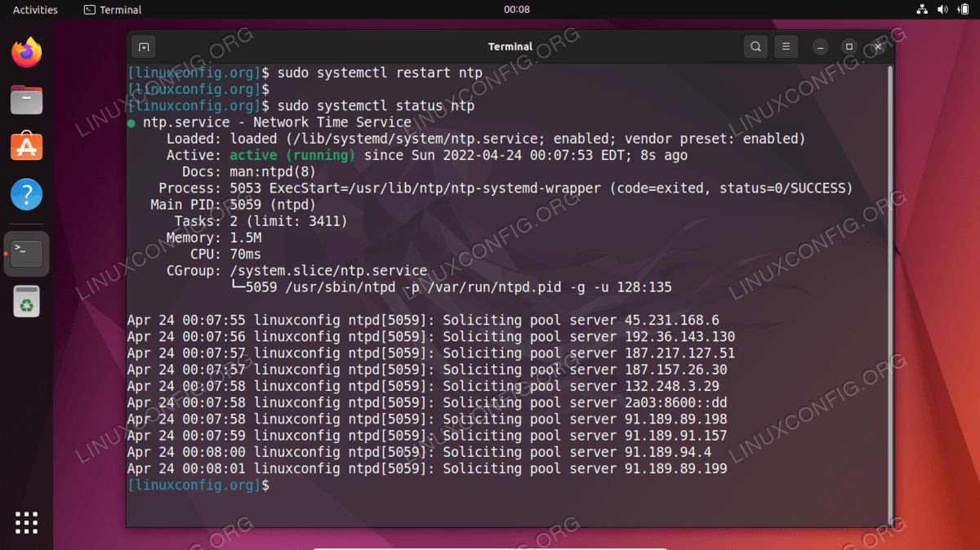Screen dimensions: 980x550
Task: Click the terminal vertical scrollbar
Action: [889, 294]
